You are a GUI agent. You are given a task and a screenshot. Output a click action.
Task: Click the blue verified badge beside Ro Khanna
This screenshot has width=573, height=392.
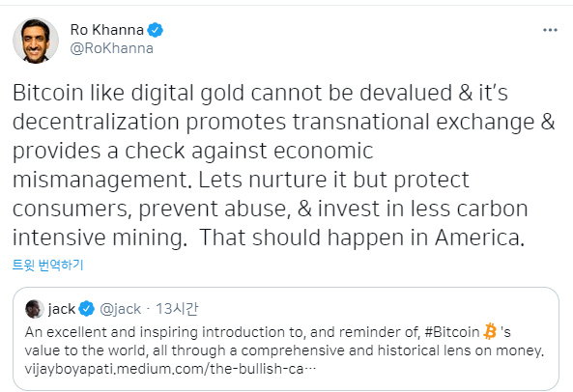(155, 30)
